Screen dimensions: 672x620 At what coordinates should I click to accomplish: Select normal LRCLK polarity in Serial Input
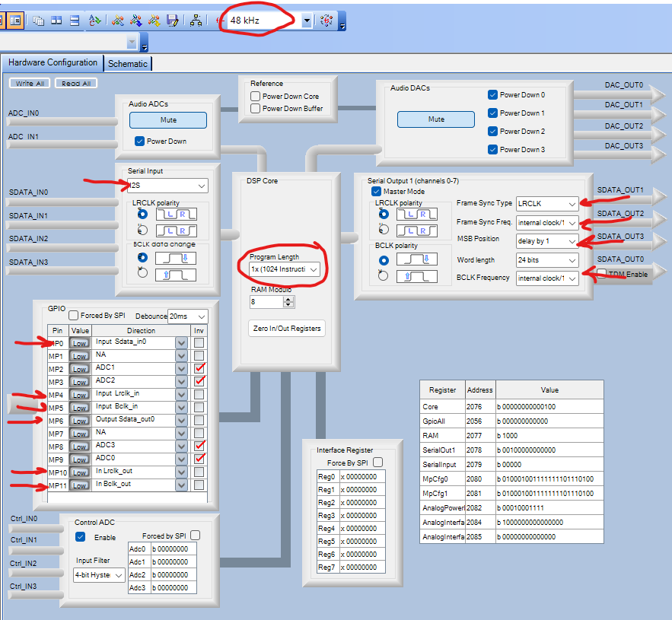143,215
